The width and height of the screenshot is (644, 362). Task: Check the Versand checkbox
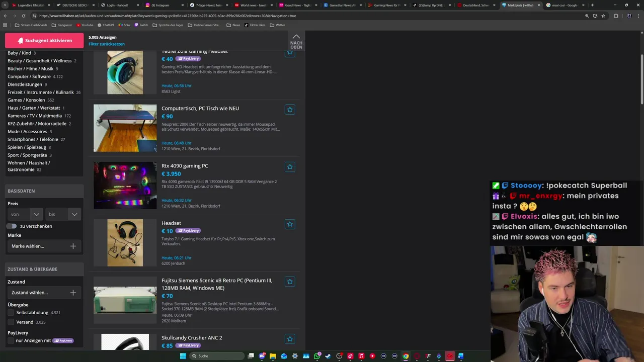11,322
